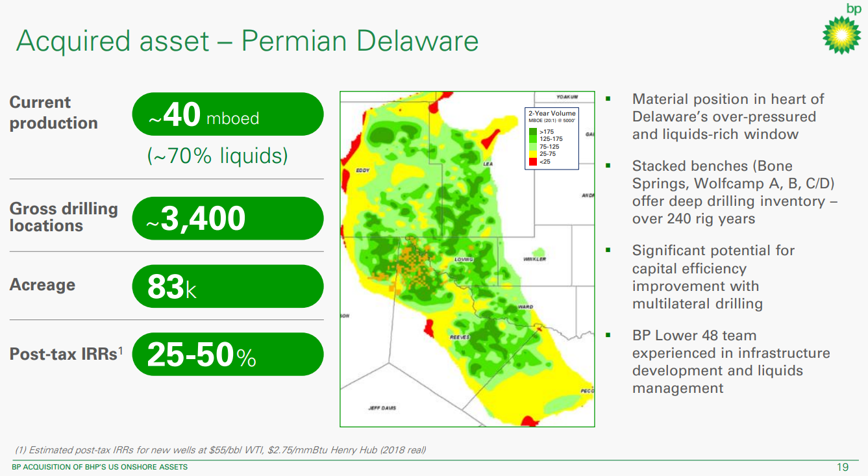The height and width of the screenshot is (476, 868).
Task: Click the 2-Year Volume legend title
Action: coord(551,114)
